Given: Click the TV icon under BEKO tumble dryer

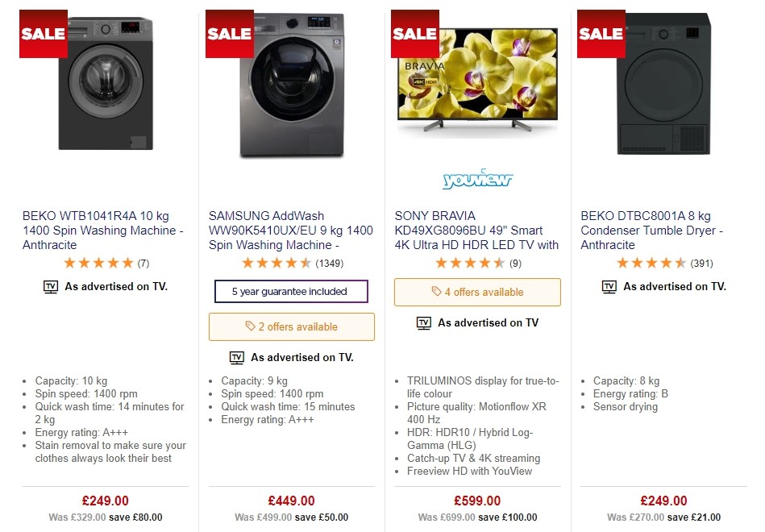Looking at the screenshot, I should (608, 286).
